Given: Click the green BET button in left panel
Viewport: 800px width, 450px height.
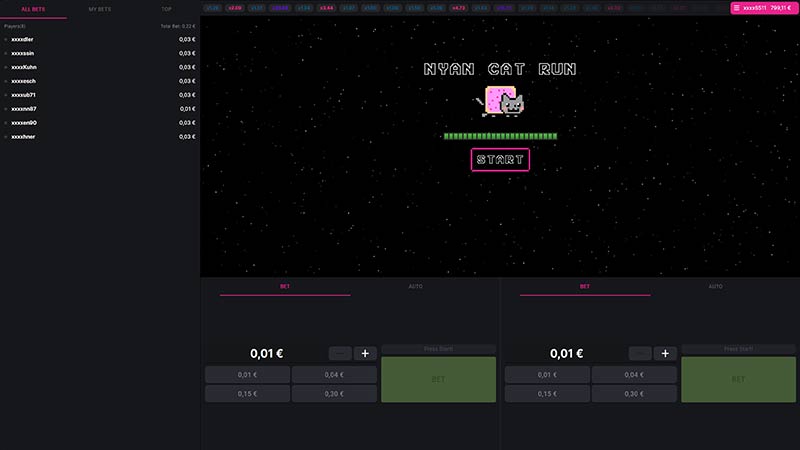Looking at the screenshot, I should [438, 380].
